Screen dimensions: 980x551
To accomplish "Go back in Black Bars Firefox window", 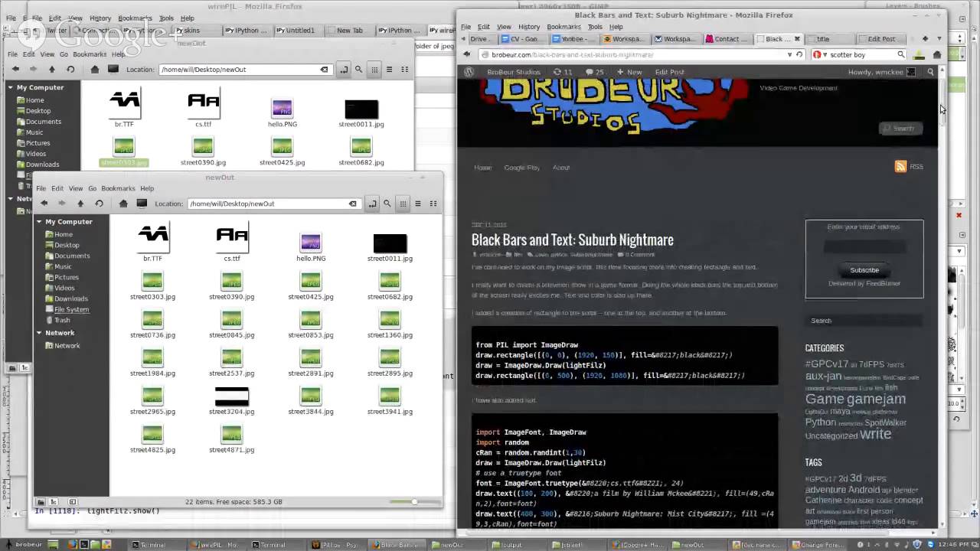I will point(467,54).
